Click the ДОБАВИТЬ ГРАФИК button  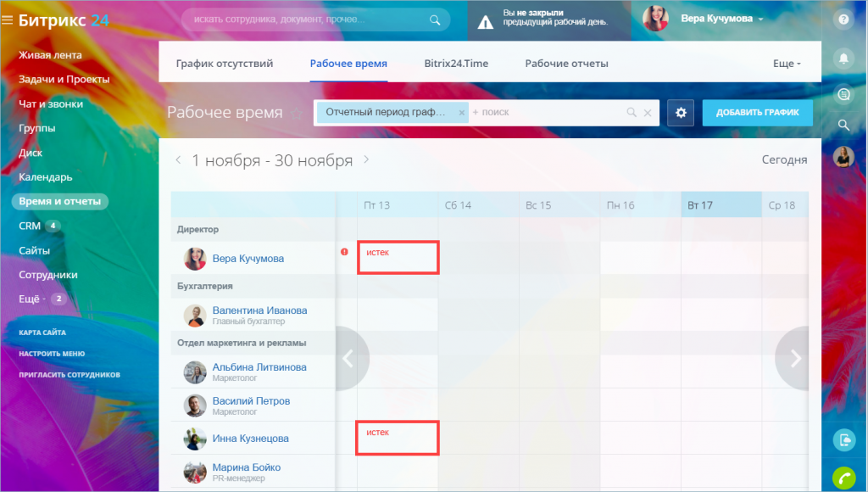(757, 113)
